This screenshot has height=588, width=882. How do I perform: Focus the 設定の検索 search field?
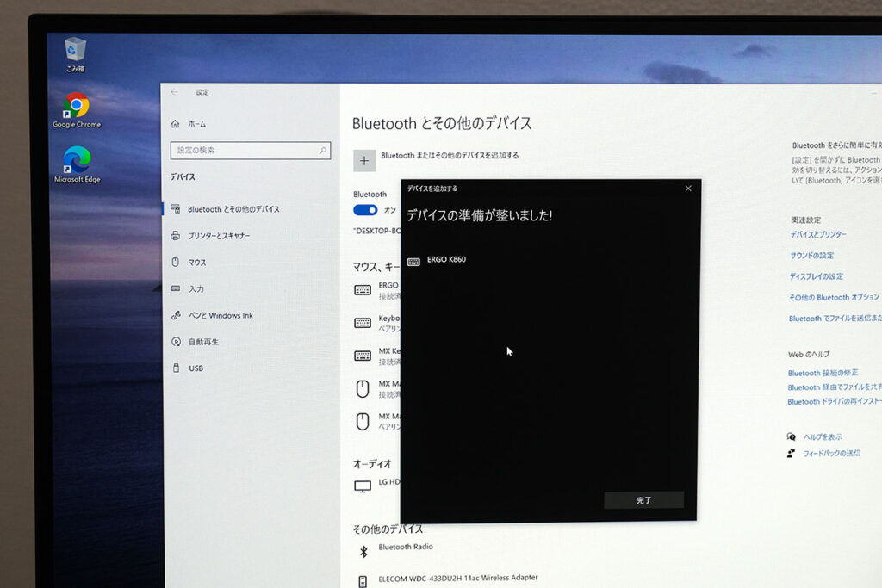[251, 150]
